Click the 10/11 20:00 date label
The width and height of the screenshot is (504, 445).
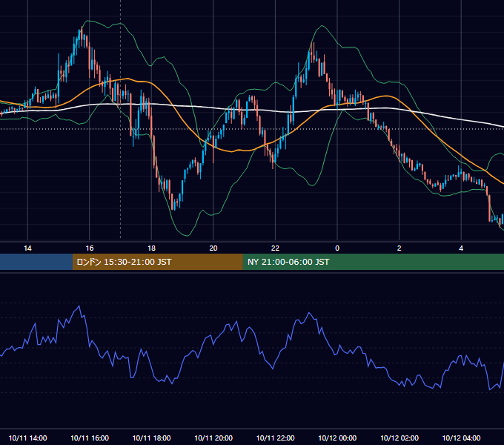click(213, 438)
